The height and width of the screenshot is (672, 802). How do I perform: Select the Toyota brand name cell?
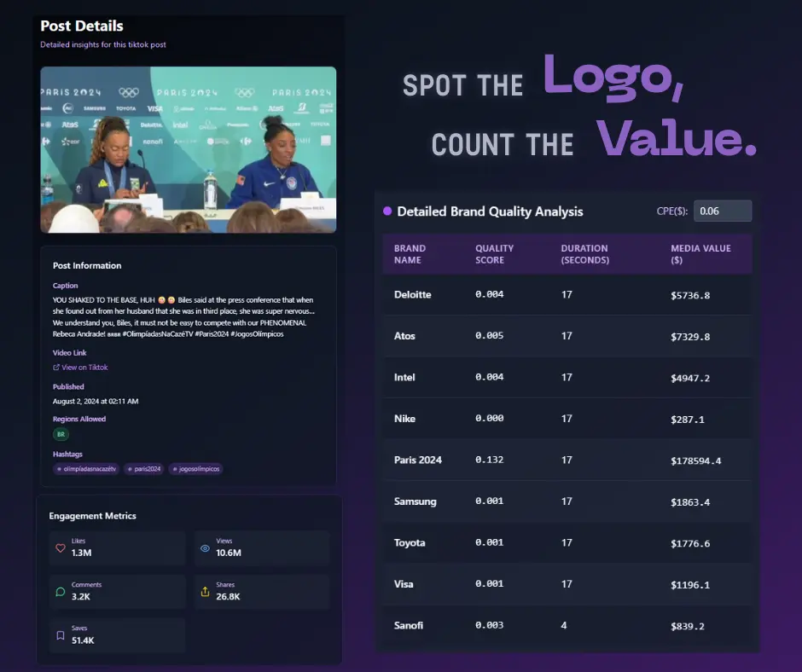pyautogui.click(x=410, y=542)
